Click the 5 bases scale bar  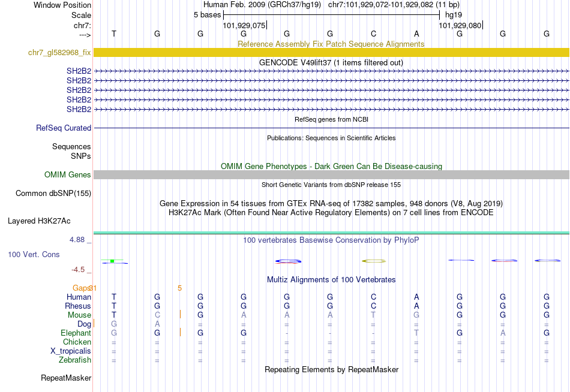pos(331,15)
